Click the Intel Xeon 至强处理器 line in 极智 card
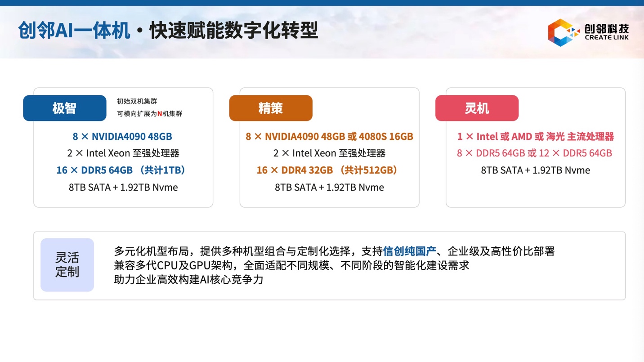Viewport: 644px width, 362px height. click(123, 153)
